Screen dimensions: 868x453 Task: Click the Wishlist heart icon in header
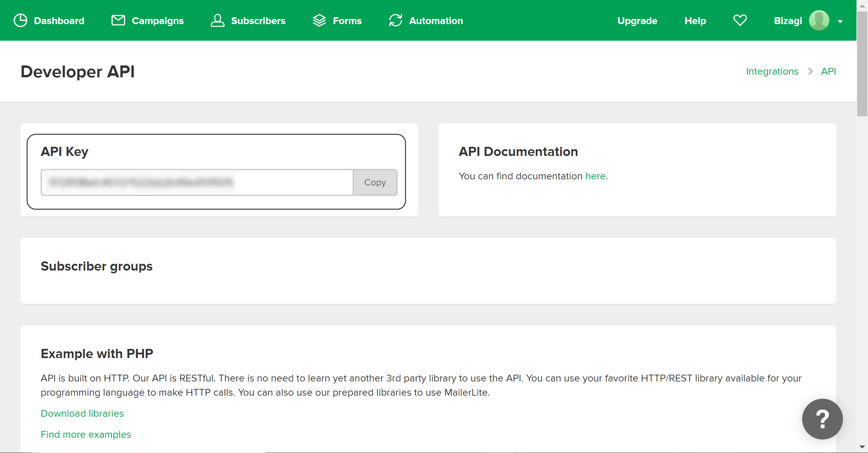740,21
